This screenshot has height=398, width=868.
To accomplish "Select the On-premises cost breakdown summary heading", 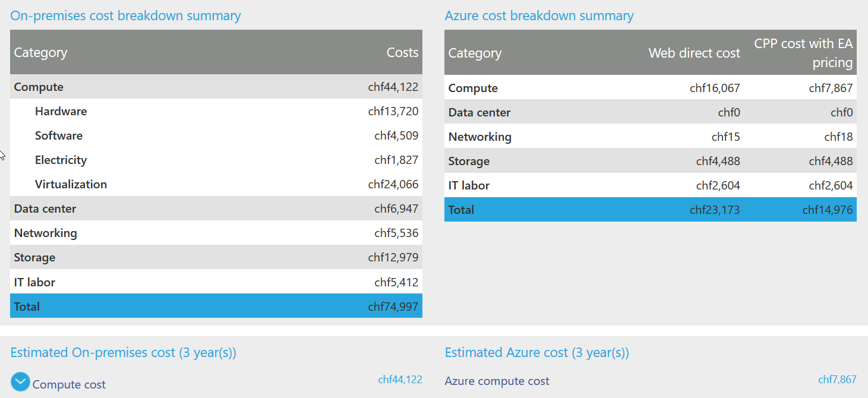I will pyautogui.click(x=125, y=15).
